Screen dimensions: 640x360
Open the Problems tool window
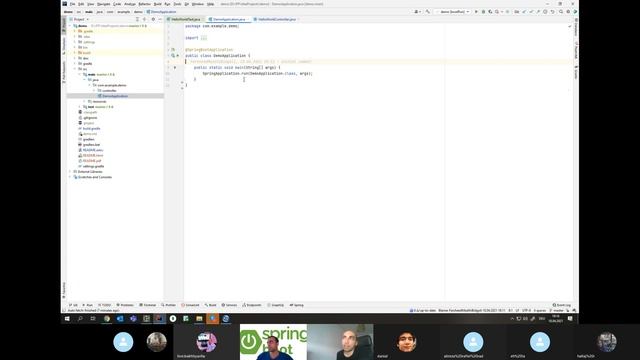(125, 305)
